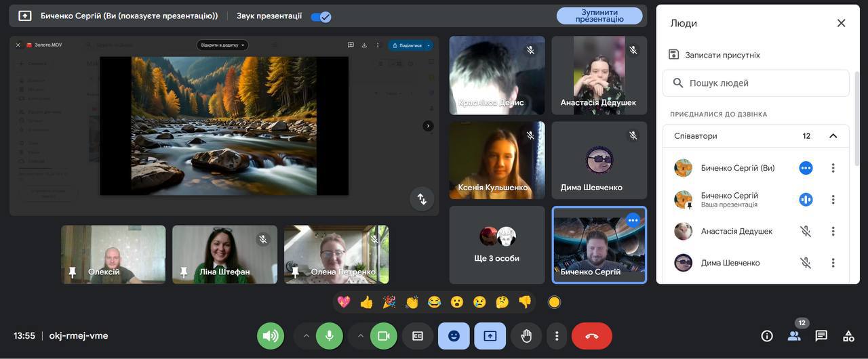Mute the microphone button

pos(330,336)
